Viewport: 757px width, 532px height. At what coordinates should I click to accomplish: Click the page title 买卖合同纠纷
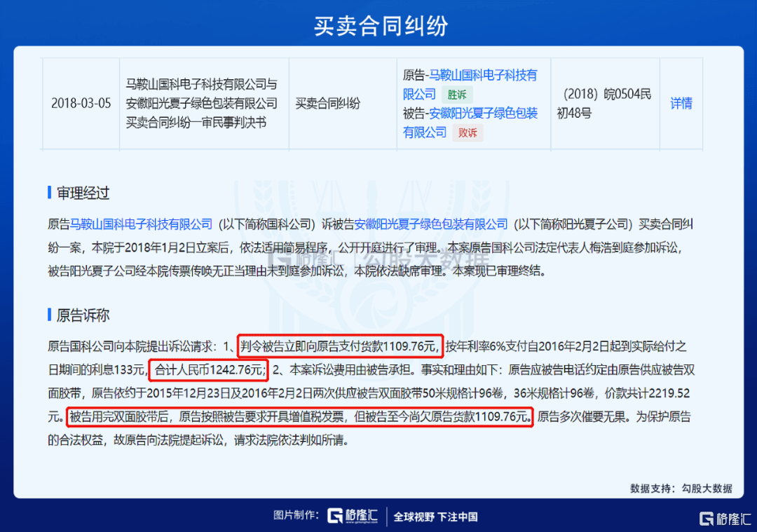click(381, 26)
